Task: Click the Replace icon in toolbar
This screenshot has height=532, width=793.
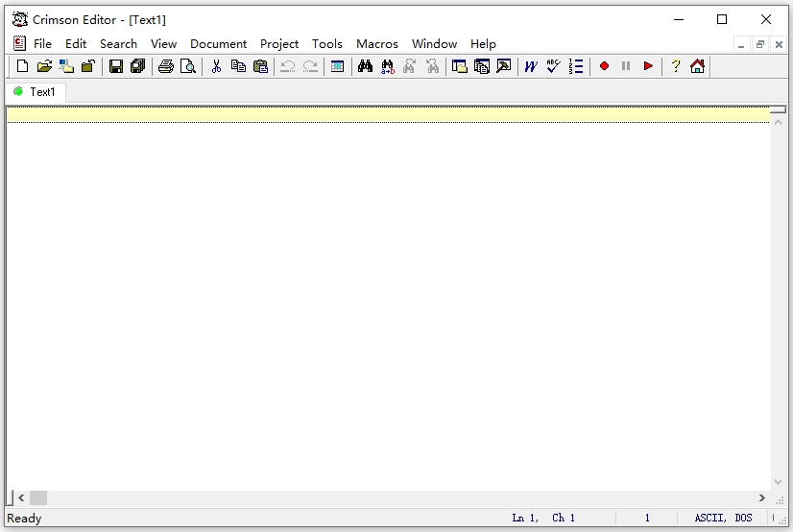Action: pos(388,66)
